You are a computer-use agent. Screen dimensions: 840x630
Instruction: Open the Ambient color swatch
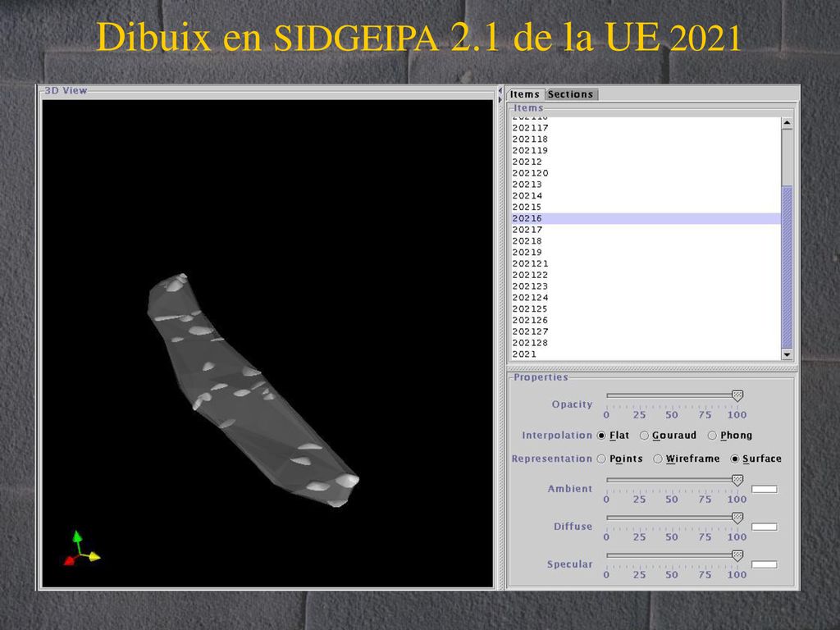point(765,489)
